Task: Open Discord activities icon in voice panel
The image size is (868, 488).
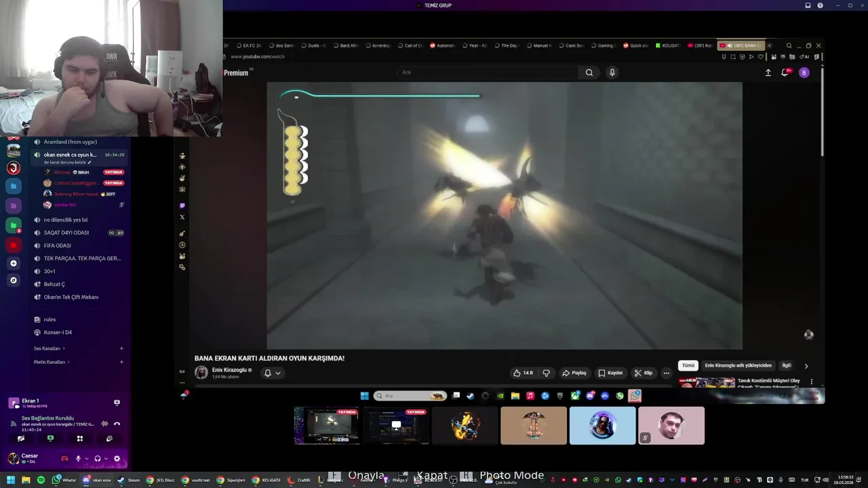Action: coord(79,439)
